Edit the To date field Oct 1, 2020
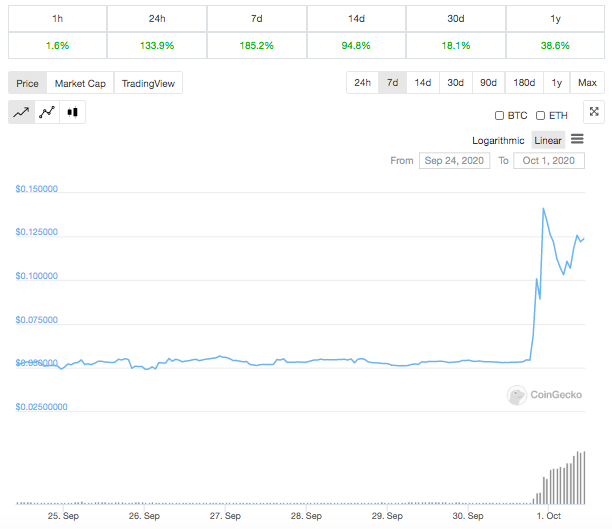This screenshot has width=612, height=529. click(x=549, y=160)
